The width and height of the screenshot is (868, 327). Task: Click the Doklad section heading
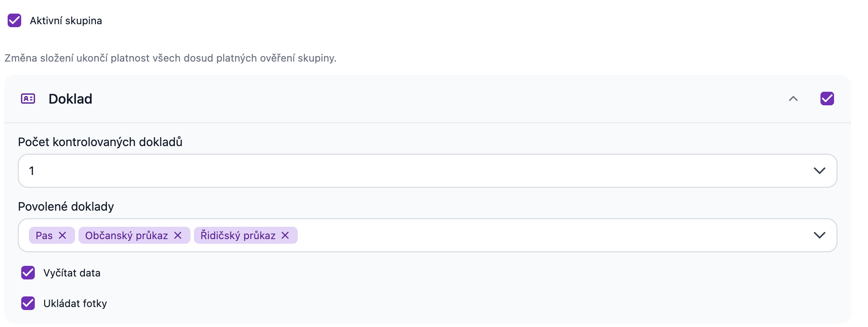[x=70, y=99]
